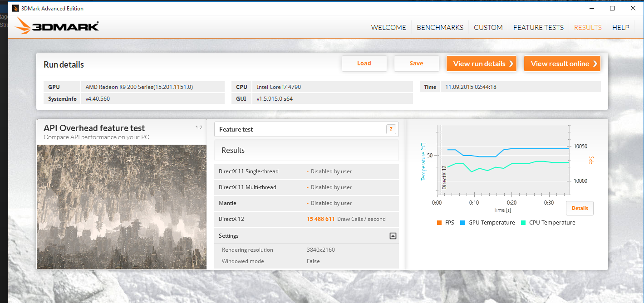Click the green CPU Temperature legend swatch

(523, 223)
